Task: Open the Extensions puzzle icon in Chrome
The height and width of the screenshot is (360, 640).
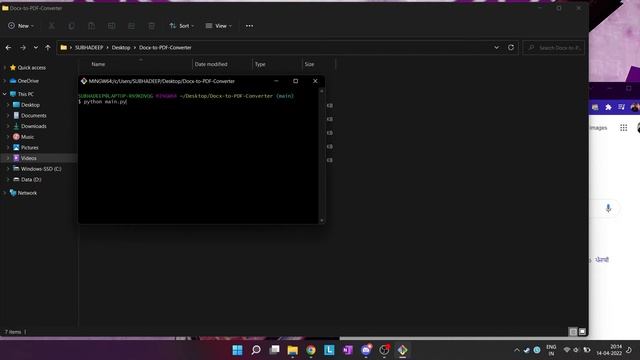Action: click(x=608, y=107)
